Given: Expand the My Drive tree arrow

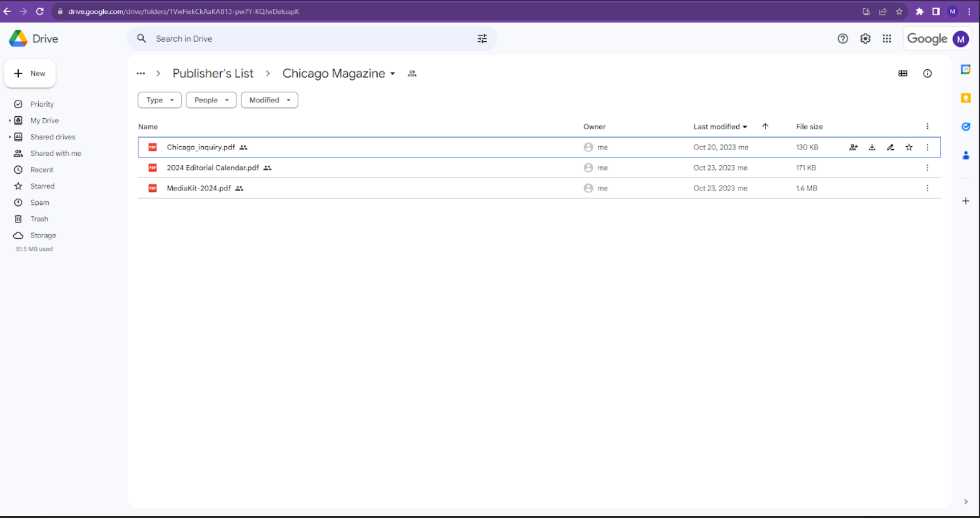Looking at the screenshot, I should tap(9, 121).
